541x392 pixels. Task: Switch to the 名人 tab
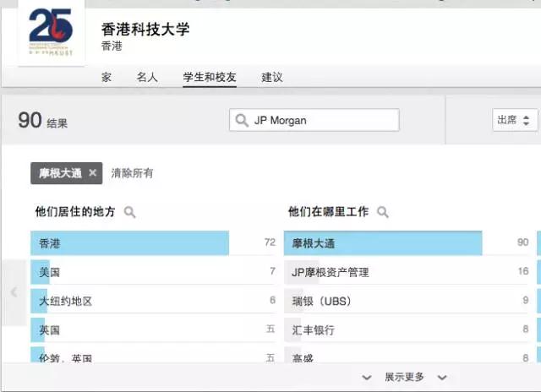click(147, 77)
